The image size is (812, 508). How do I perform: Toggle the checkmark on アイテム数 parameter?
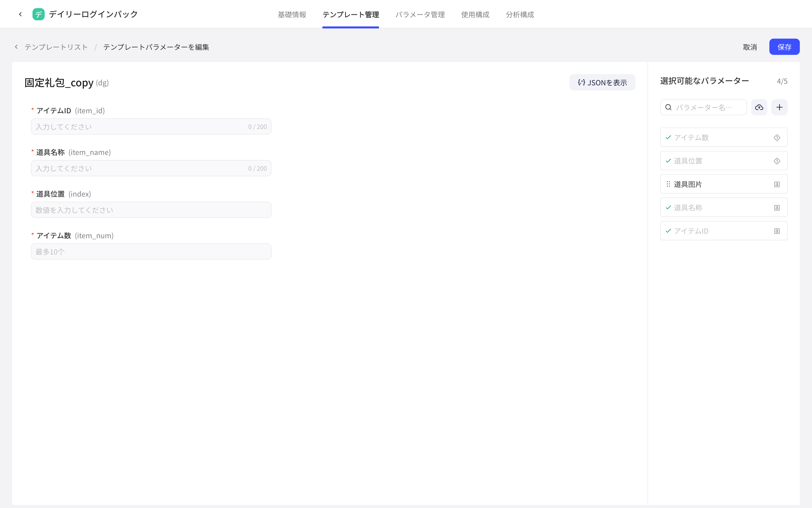(x=668, y=137)
